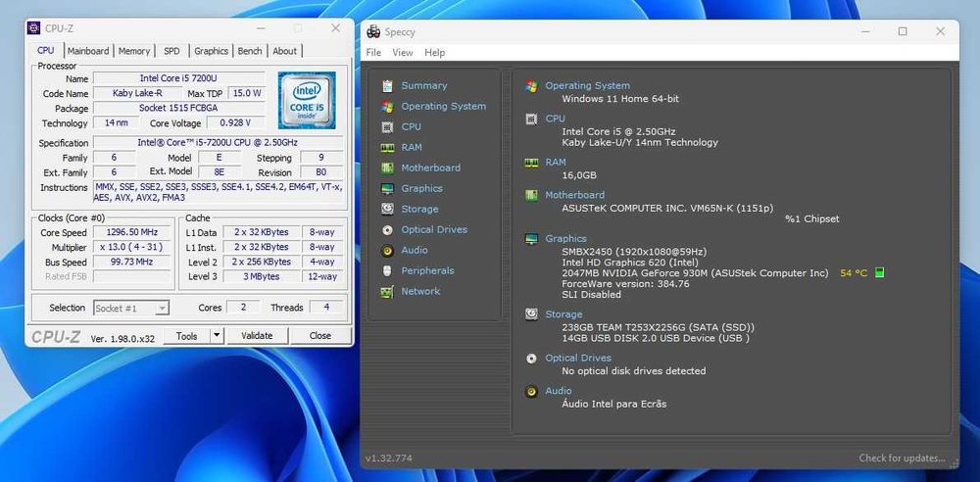Viewport: 980px width, 482px height.
Task: Click the Storage drive icon in Speccy sidebar
Action: 387,209
